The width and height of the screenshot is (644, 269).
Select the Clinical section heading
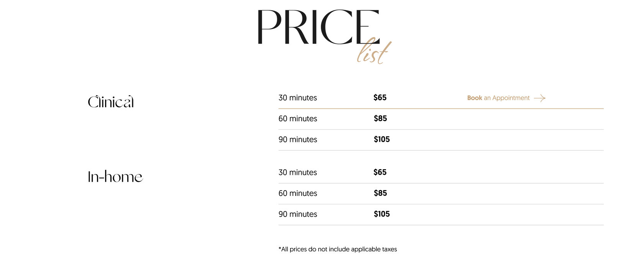tap(111, 102)
